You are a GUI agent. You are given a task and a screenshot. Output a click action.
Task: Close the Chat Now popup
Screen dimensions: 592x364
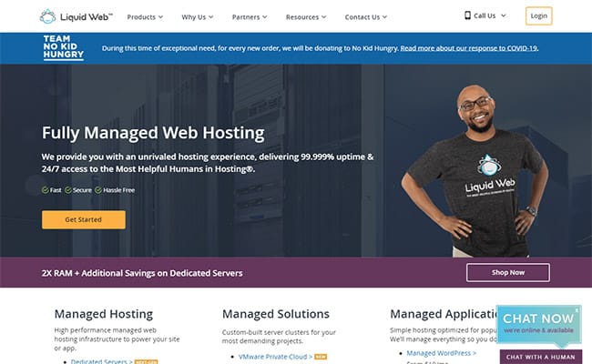pos(577,310)
